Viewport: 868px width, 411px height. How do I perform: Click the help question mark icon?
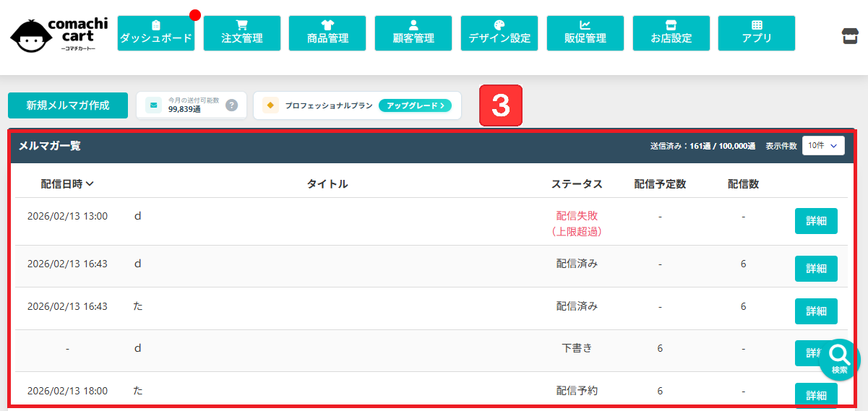pos(231,105)
